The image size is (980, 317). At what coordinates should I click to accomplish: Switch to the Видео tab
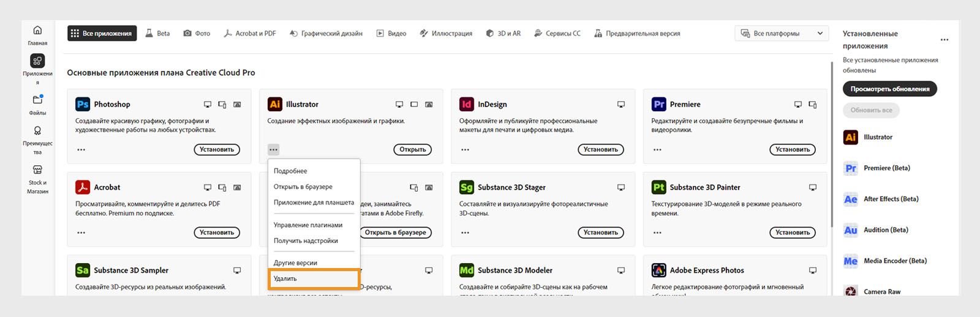pos(391,34)
